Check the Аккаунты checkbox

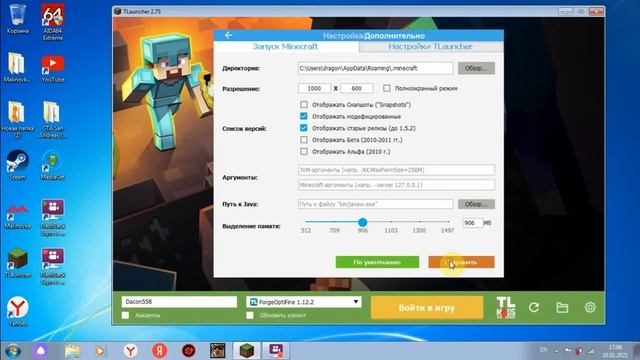click(125, 315)
